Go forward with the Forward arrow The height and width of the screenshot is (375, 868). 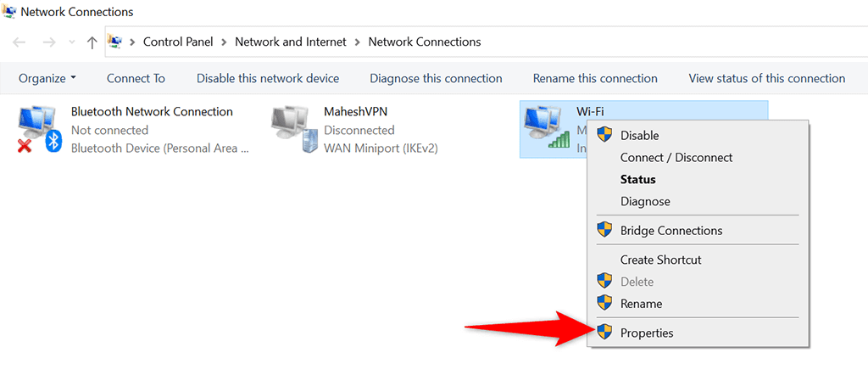tap(48, 42)
